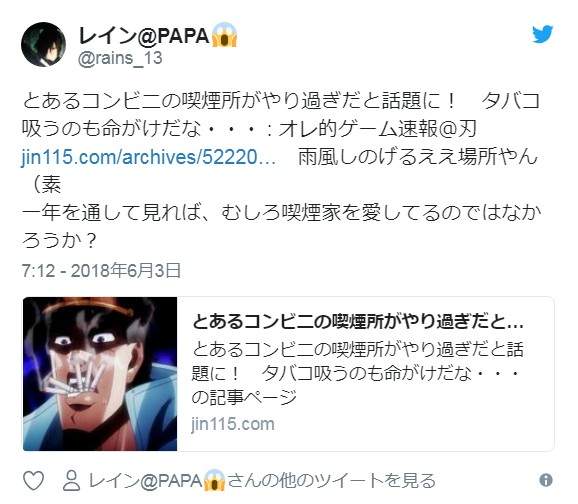Open the round profile avatar of レイン@PAPA
The image size is (578, 504).
pyautogui.click(x=43, y=44)
